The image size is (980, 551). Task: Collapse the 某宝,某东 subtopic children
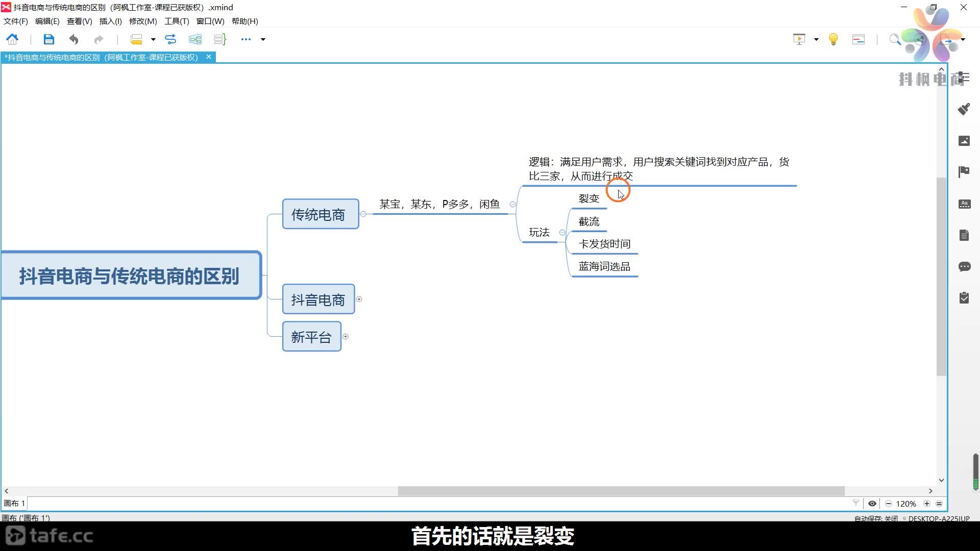tap(513, 205)
